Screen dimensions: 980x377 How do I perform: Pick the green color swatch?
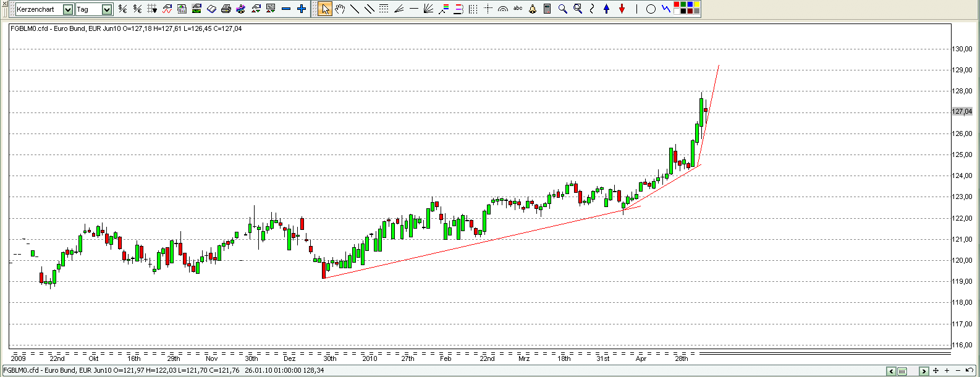click(x=683, y=5)
